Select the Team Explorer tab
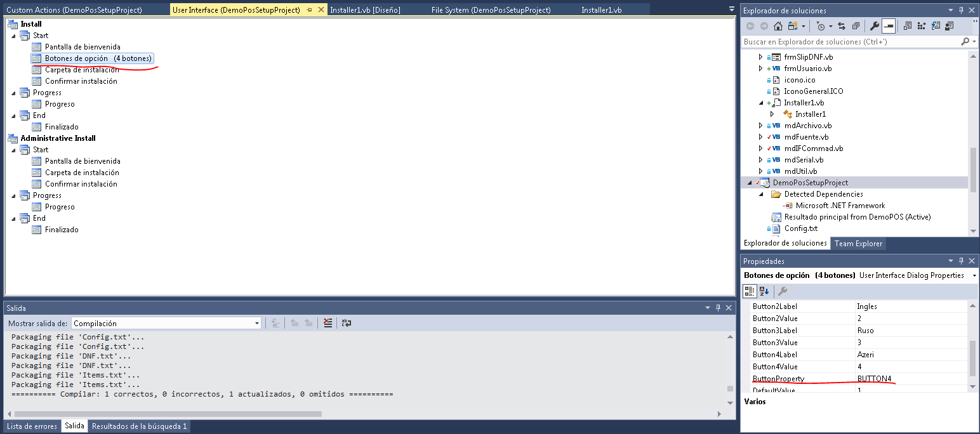Image resolution: width=980 pixels, height=434 pixels. (858, 243)
